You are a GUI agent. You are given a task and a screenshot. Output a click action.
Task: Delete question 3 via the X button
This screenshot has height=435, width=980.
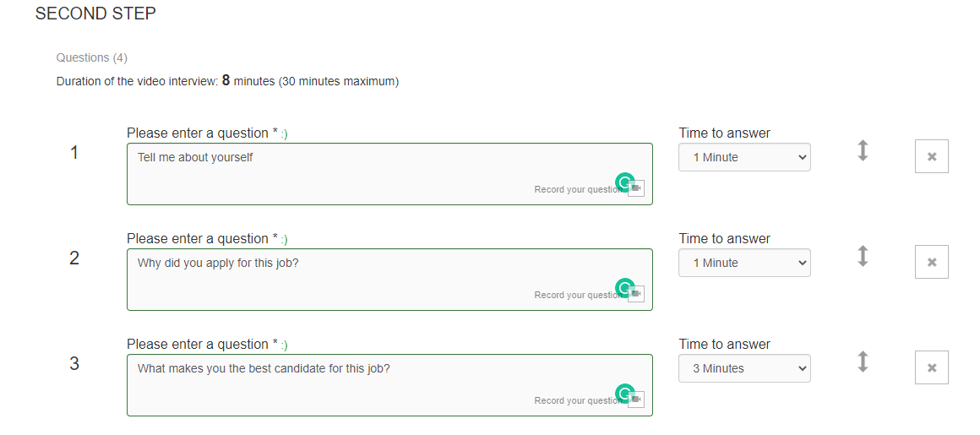coord(931,367)
